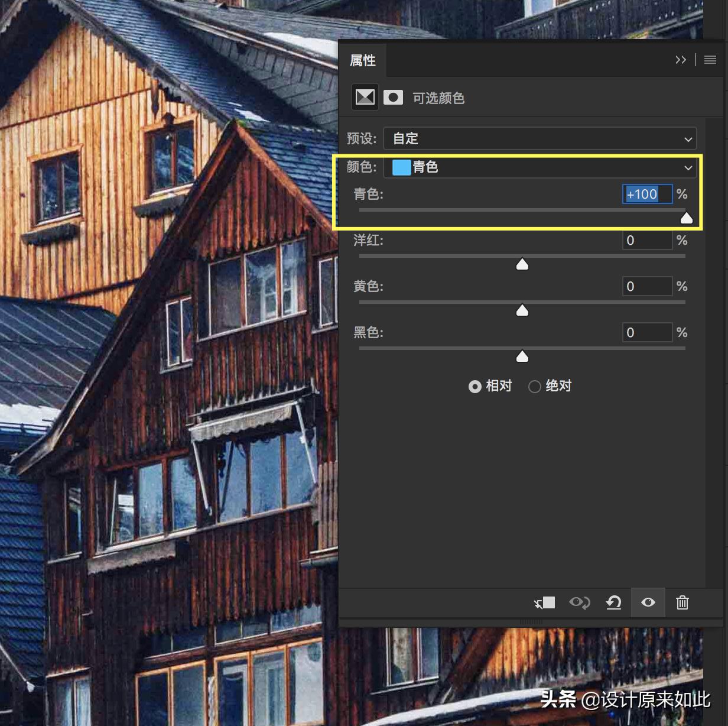
Task: Delete this adjustment layer
Action: pyautogui.click(x=682, y=602)
